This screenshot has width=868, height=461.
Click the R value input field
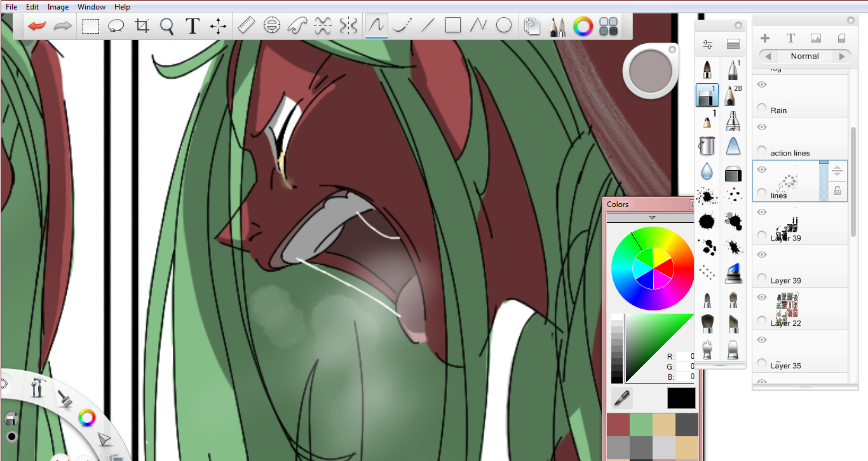click(685, 357)
